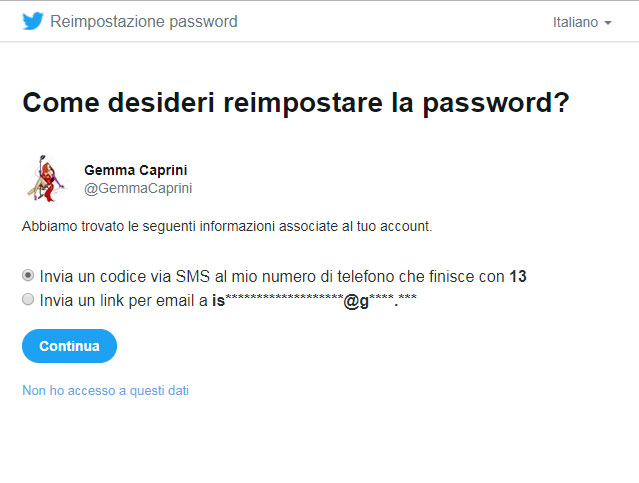Select the email link radio button
Viewport: 639px width, 483px height.
coord(28,300)
